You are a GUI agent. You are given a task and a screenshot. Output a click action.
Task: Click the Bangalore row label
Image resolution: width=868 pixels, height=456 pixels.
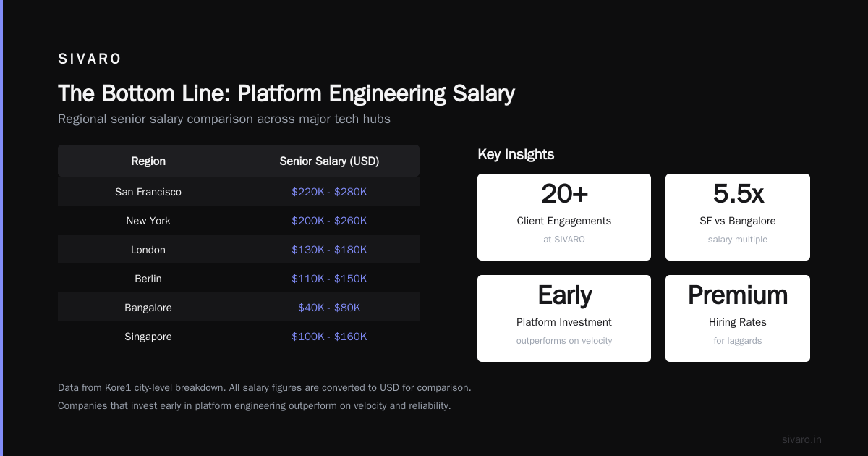pyautogui.click(x=148, y=308)
